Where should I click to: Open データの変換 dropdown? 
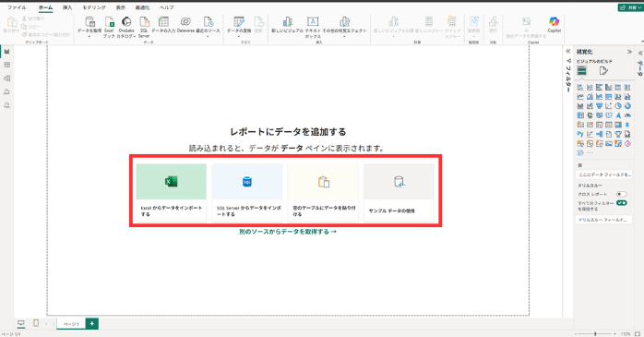tap(239, 36)
